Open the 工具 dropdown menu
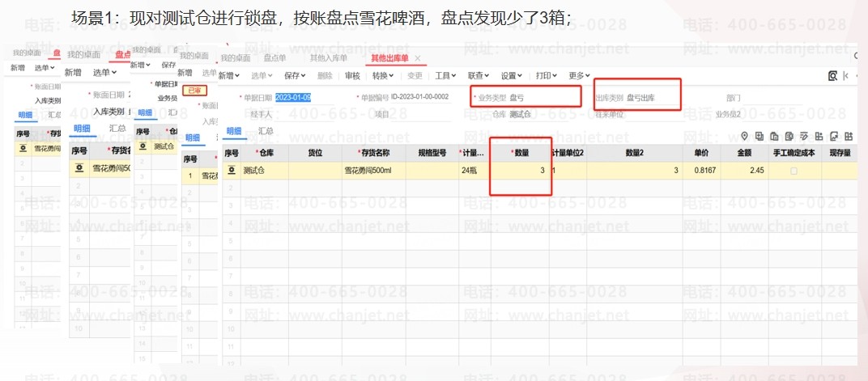This screenshot has height=381, width=868. pyautogui.click(x=445, y=76)
